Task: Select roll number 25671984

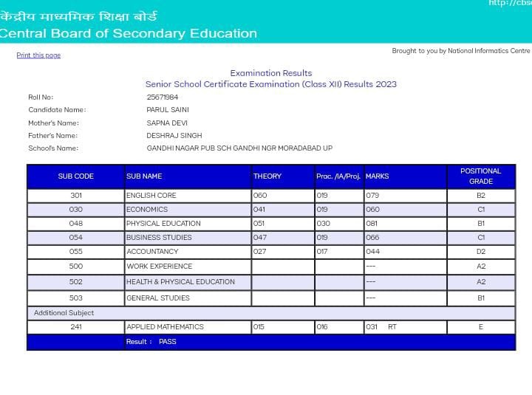Action: pyautogui.click(x=163, y=97)
